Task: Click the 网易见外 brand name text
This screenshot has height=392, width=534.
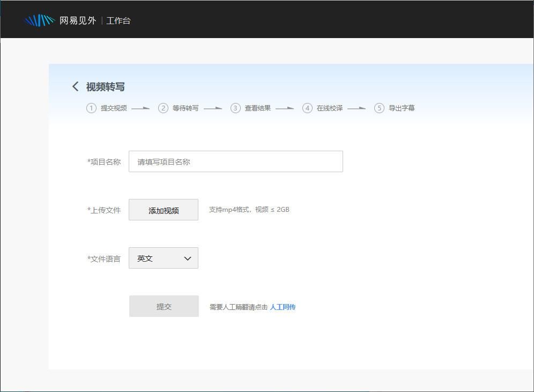Action: point(78,20)
